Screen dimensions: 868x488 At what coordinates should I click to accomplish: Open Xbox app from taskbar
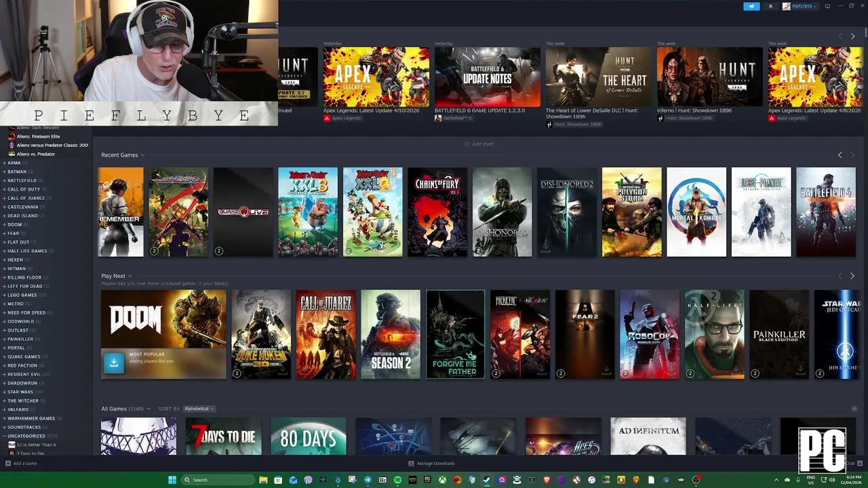442,480
